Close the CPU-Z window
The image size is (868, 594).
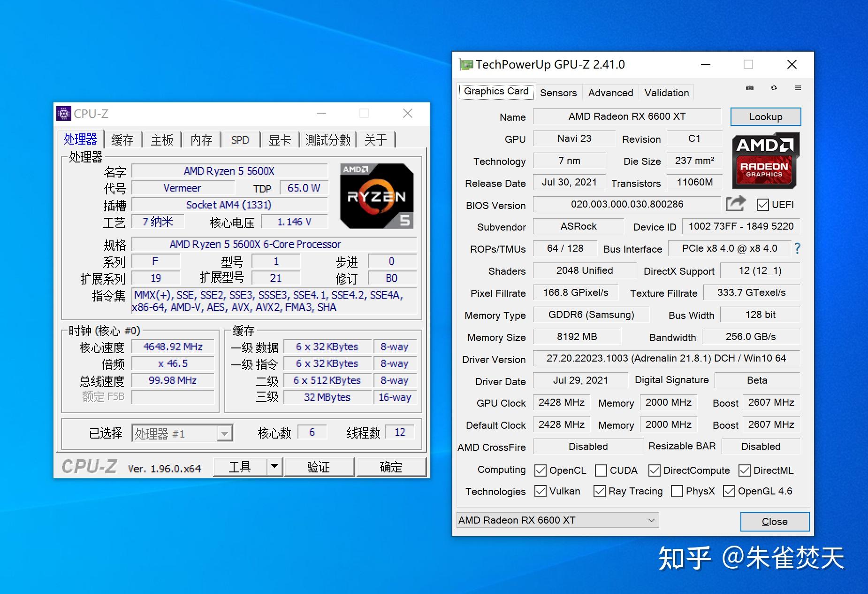[408, 113]
